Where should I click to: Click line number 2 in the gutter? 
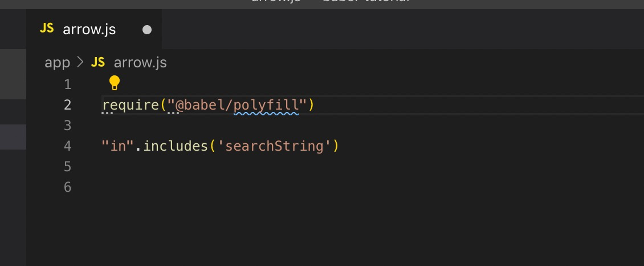(68, 105)
